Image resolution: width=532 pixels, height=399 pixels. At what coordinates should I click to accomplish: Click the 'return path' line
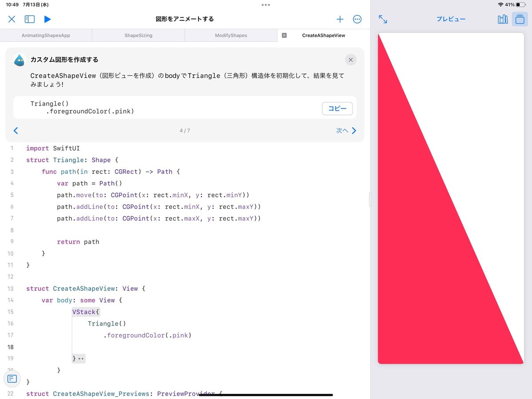(78, 242)
